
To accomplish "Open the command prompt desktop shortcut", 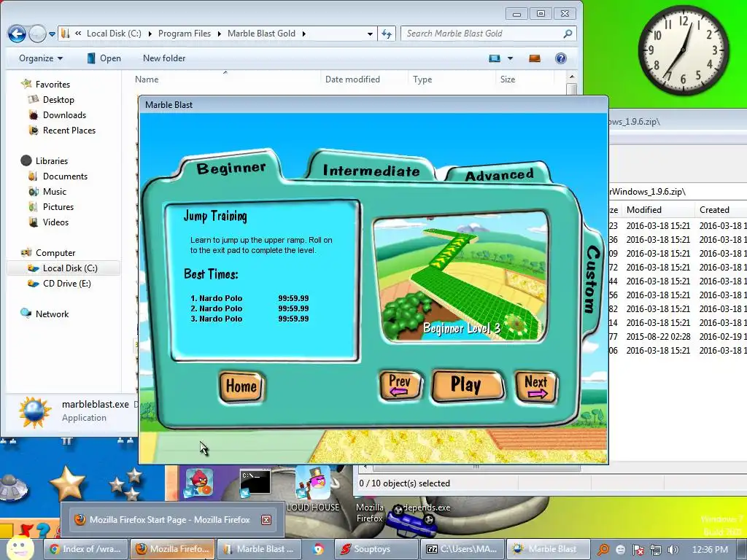I will 255,483.
